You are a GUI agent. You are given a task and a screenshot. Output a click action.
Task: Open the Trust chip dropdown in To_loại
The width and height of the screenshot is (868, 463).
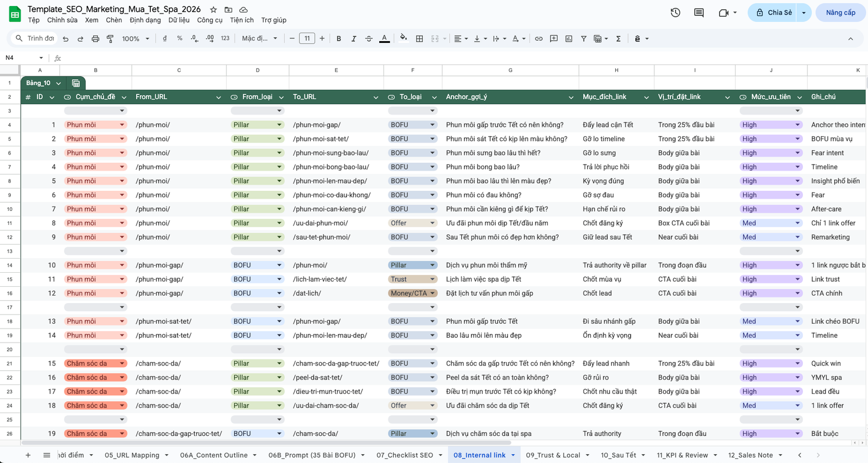tap(433, 279)
